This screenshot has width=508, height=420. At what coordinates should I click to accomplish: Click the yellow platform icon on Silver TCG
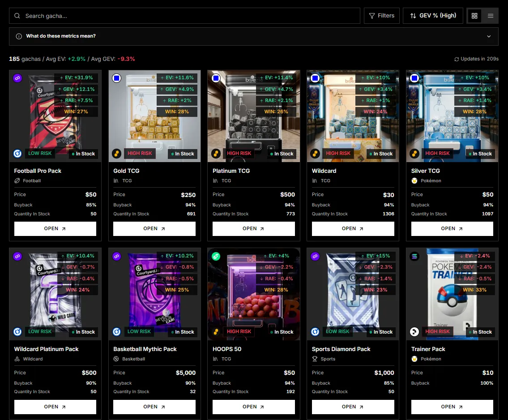[414, 154]
